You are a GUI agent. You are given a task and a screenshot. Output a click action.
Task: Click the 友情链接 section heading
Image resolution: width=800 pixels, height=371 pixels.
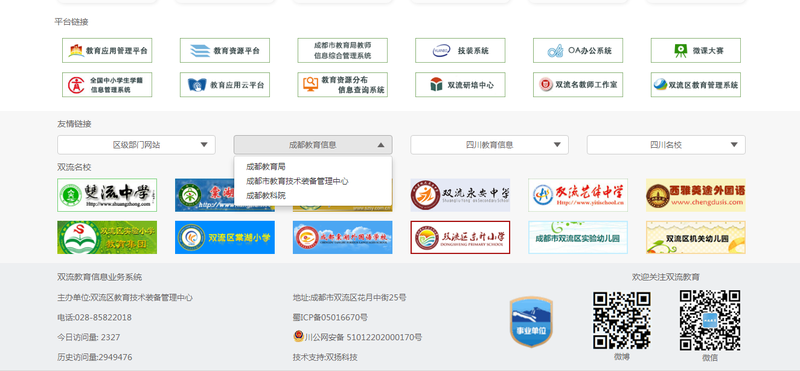[x=74, y=124]
